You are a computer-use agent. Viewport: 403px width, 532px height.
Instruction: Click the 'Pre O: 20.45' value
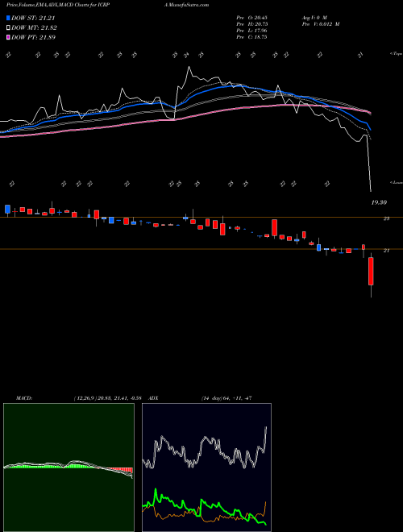251,17
